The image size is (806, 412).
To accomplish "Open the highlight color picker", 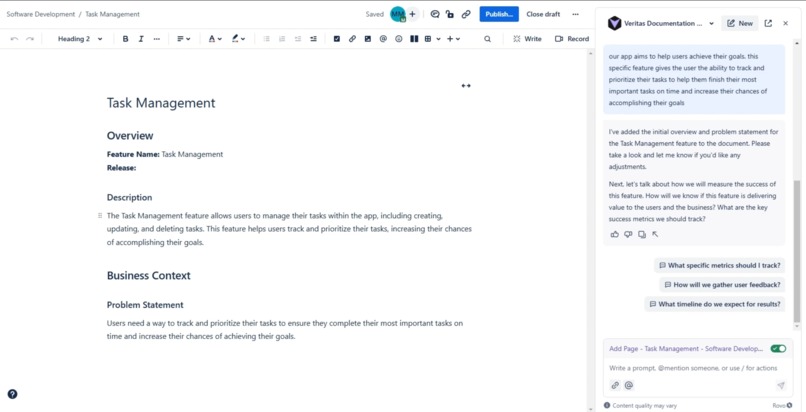I will tap(238, 39).
